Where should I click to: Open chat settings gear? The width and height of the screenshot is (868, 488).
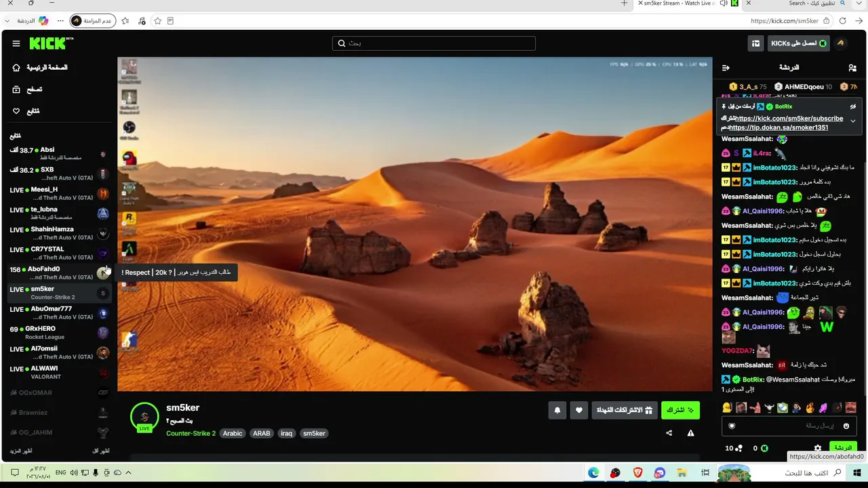[818, 448]
